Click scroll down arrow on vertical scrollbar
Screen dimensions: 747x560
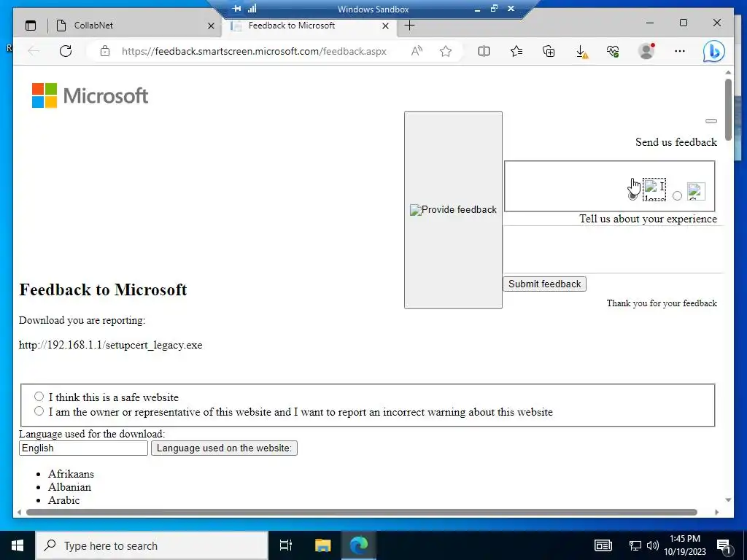[x=728, y=500]
